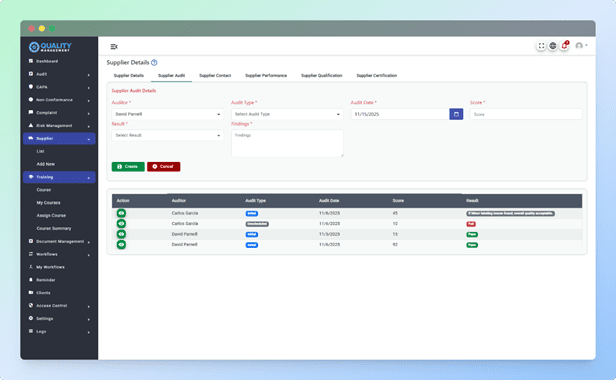Open the Supplier Performance tab
This screenshot has width=616, height=380.
[x=266, y=75]
